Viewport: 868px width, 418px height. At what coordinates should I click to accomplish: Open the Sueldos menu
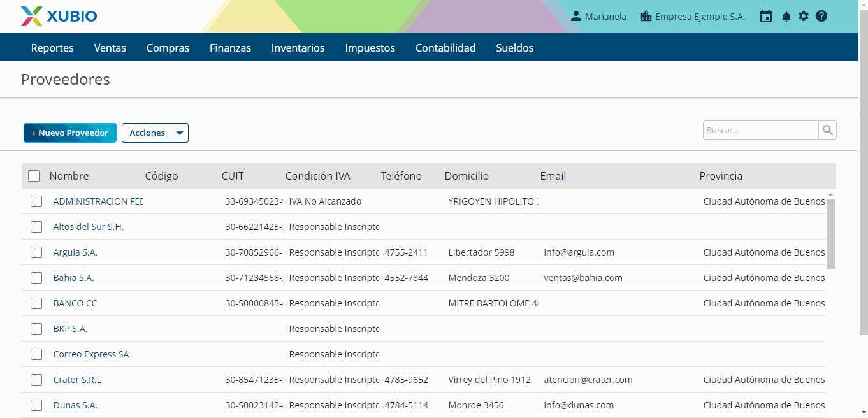point(515,48)
